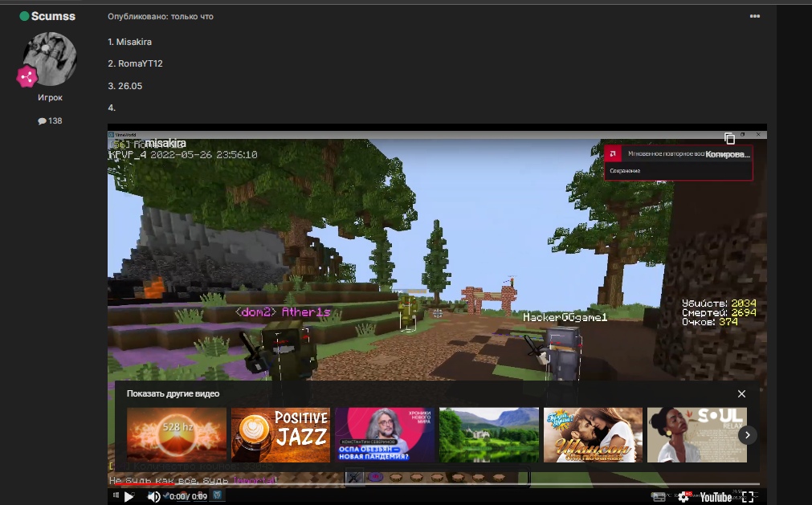
Task: Open the Positive Jazz suggested video
Action: pos(280,434)
